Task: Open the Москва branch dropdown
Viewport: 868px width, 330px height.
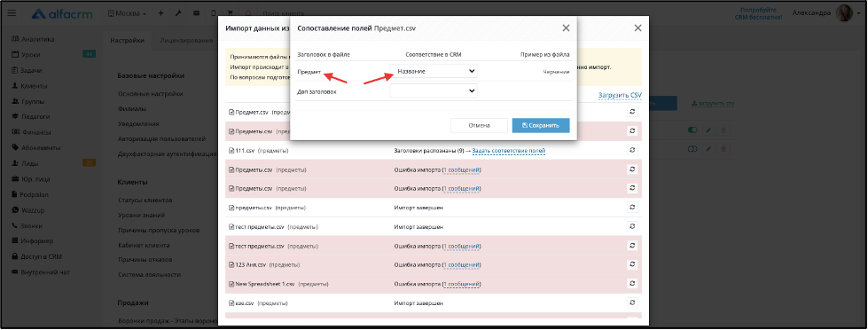Action: [127, 13]
